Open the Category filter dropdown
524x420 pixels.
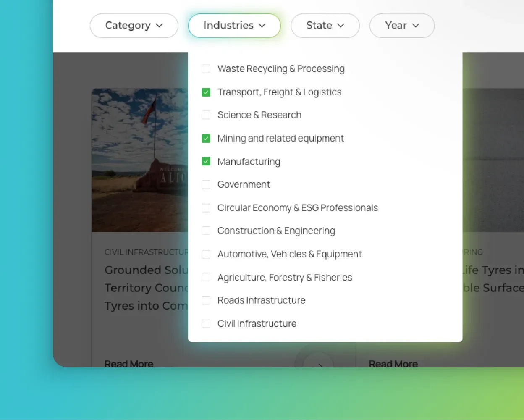(134, 26)
